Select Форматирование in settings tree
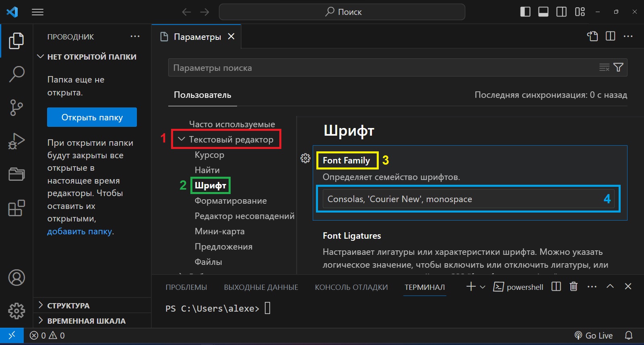 pyautogui.click(x=231, y=200)
